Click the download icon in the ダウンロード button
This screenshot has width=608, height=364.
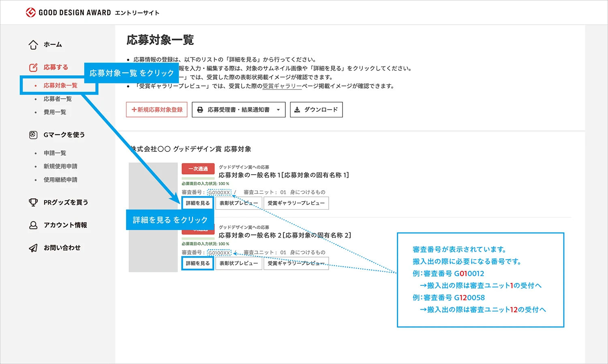pyautogui.click(x=298, y=109)
